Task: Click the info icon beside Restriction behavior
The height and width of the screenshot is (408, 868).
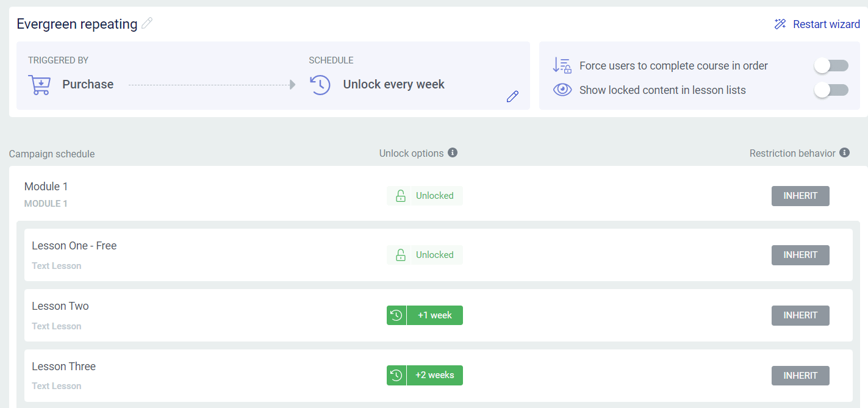Action: (844, 152)
